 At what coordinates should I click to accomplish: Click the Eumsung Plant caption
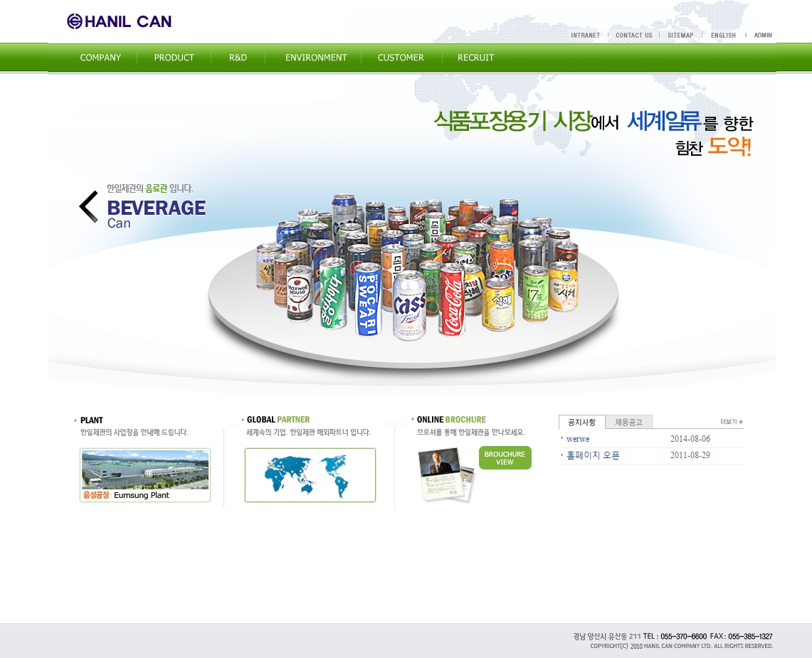(x=127, y=495)
